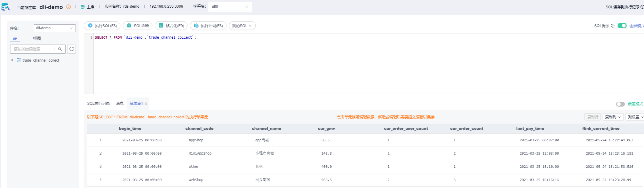Open the 消息 messages tab
This screenshot has height=188, width=644.
(x=120, y=103)
